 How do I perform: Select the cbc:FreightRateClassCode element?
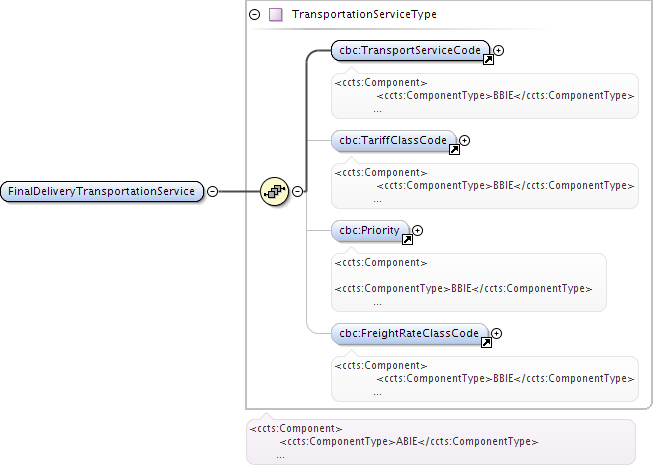coord(409,334)
